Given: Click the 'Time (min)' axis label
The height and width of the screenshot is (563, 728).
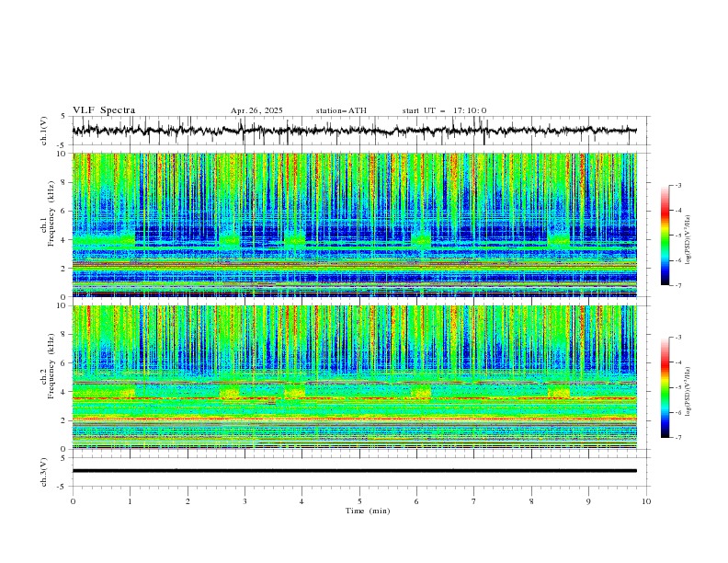Looking at the screenshot, I should coord(368,511).
